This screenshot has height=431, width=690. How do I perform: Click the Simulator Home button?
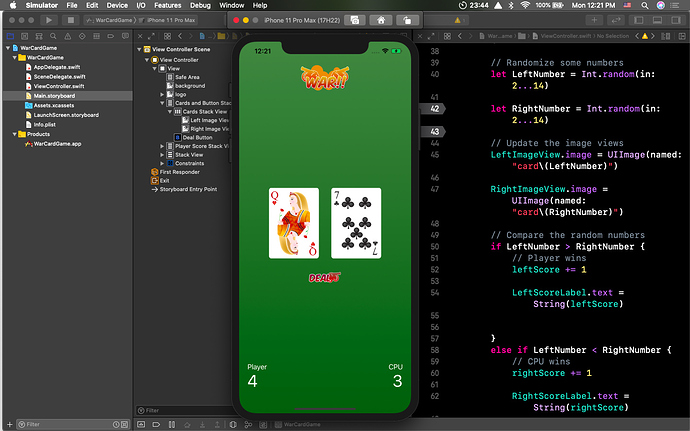[x=381, y=20]
